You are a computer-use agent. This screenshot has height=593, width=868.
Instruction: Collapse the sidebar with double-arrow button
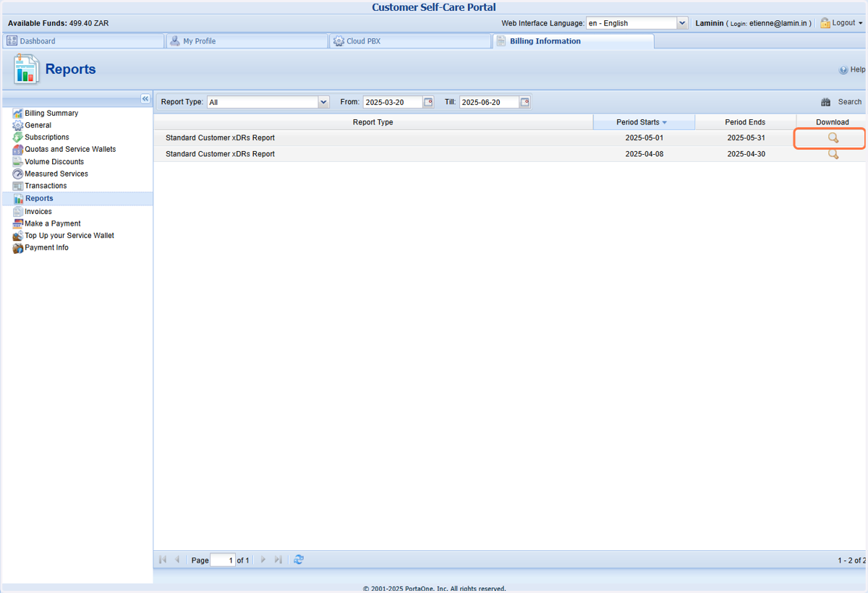(x=145, y=99)
